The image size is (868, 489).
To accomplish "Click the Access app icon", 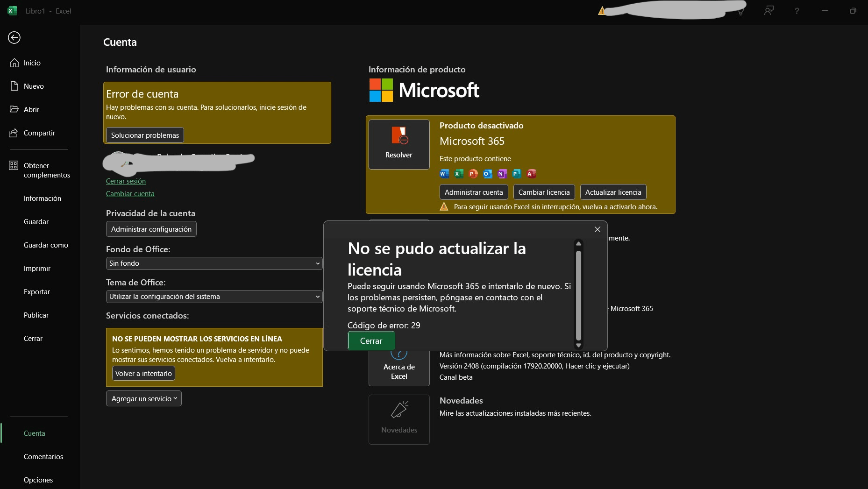I will (x=531, y=174).
